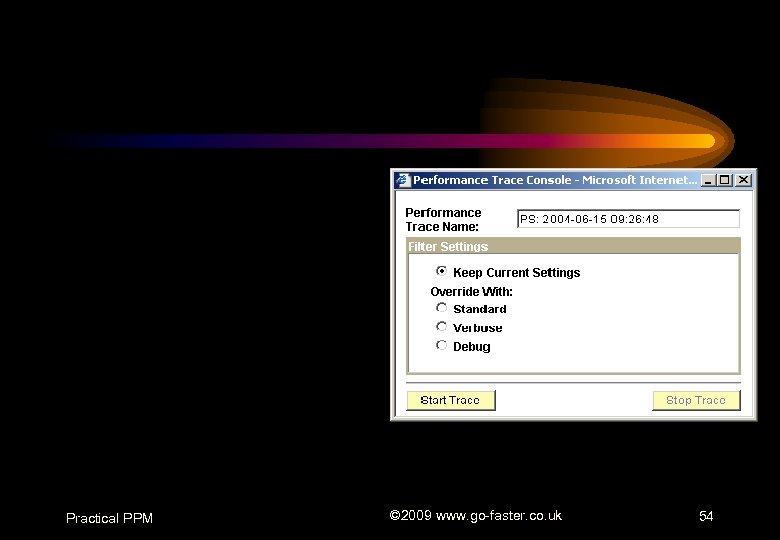Click the Filter Settings group header
Screen dimensions: 780x540
click(574, 246)
